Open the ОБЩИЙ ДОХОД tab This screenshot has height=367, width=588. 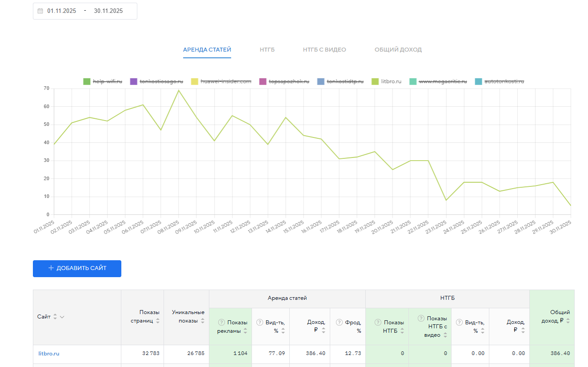click(x=398, y=50)
